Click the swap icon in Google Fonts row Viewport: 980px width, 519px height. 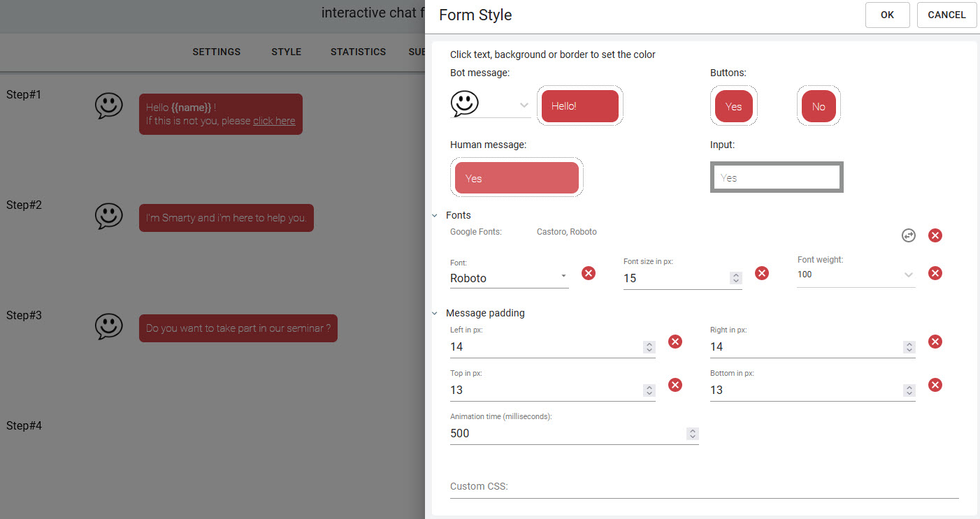[908, 235]
